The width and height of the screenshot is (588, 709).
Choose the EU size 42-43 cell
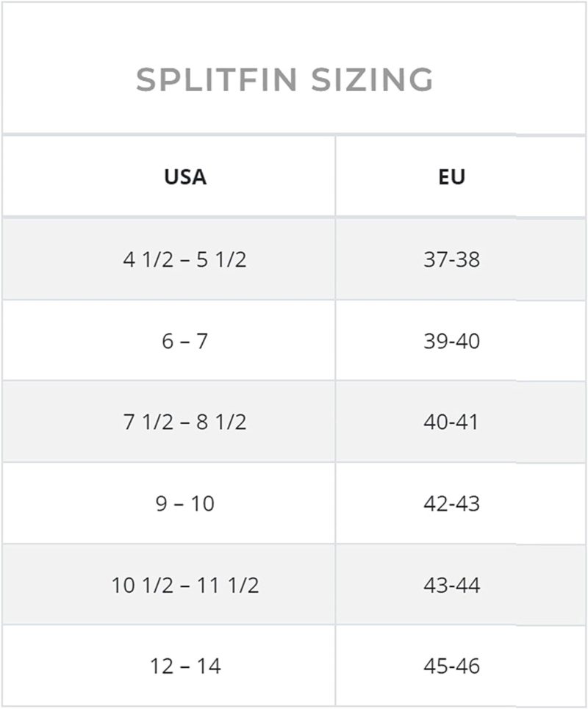point(451,504)
